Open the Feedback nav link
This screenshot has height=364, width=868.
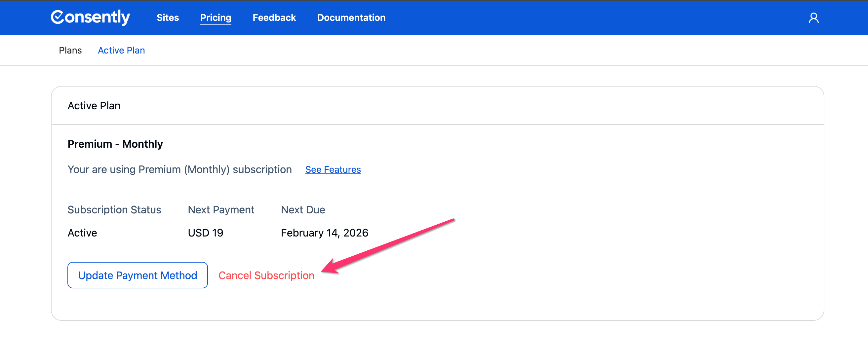pos(274,18)
